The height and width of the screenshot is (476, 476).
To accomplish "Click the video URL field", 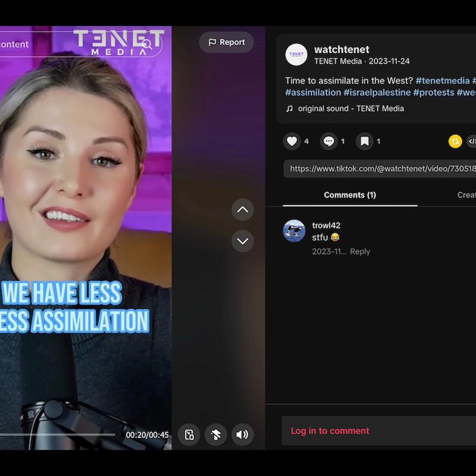I will pyautogui.click(x=380, y=169).
